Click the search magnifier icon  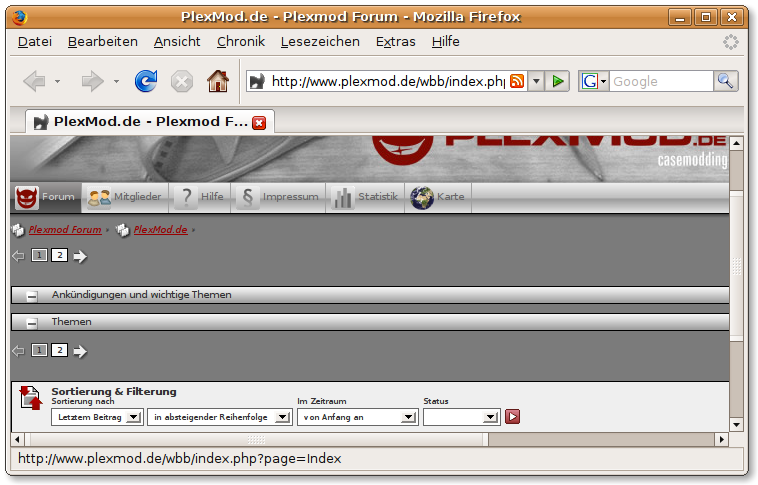pyautogui.click(x=726, y=81)
